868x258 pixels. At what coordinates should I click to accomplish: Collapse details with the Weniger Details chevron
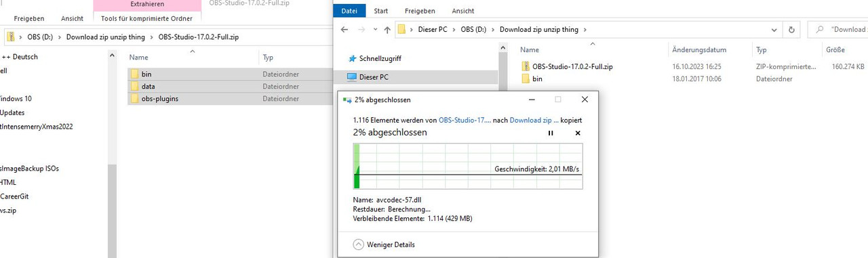point(359,244)
